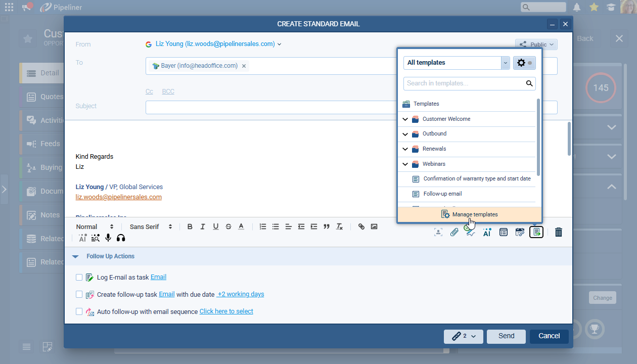Click the microphone dictation icon

[x=108, y=238]
